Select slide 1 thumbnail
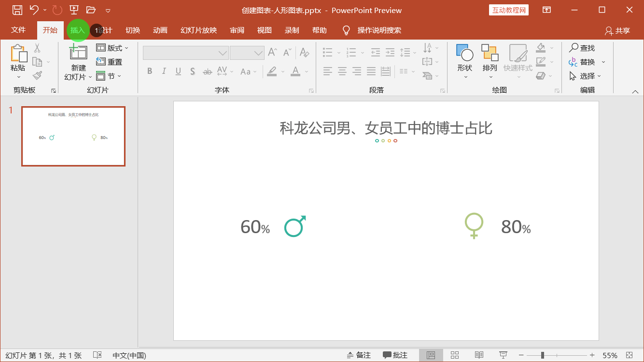644x362 pixels. pyautogui.click(x=73, y=137)
